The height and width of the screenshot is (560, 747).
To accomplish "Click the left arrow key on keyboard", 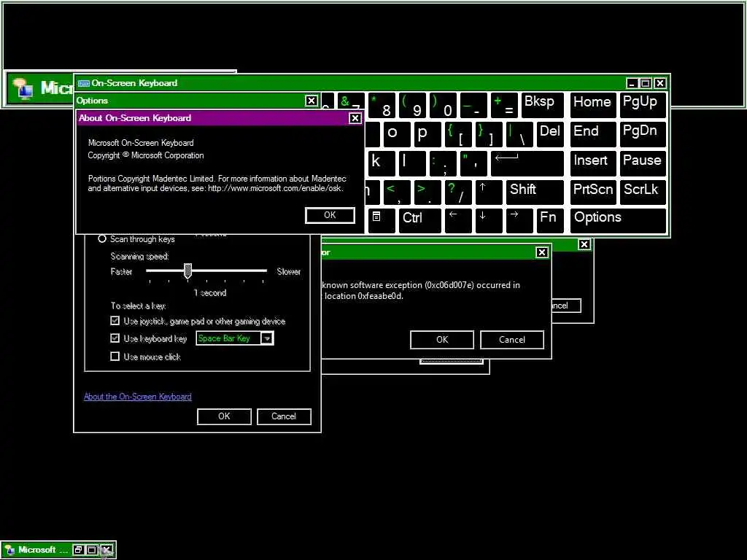I will [458, 221].
